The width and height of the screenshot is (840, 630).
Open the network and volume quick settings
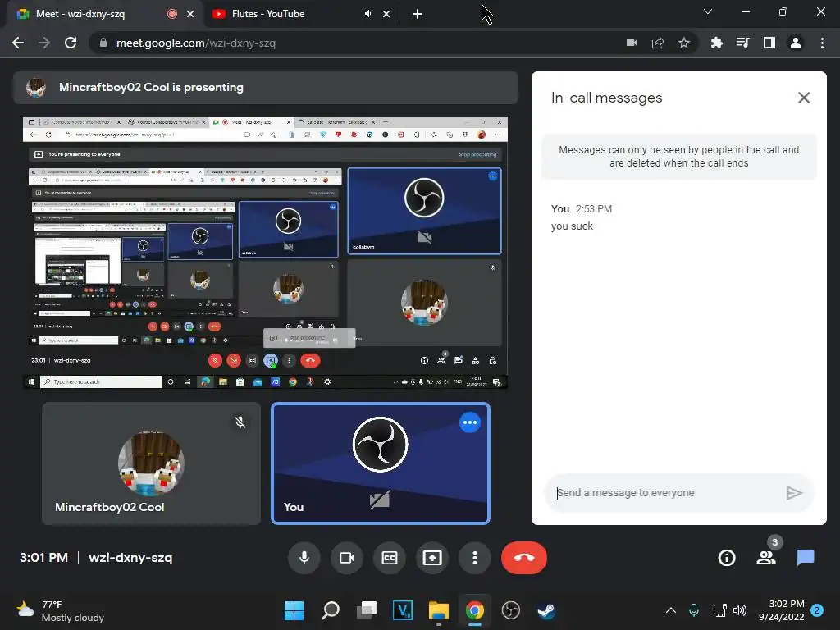coord(729,610)
